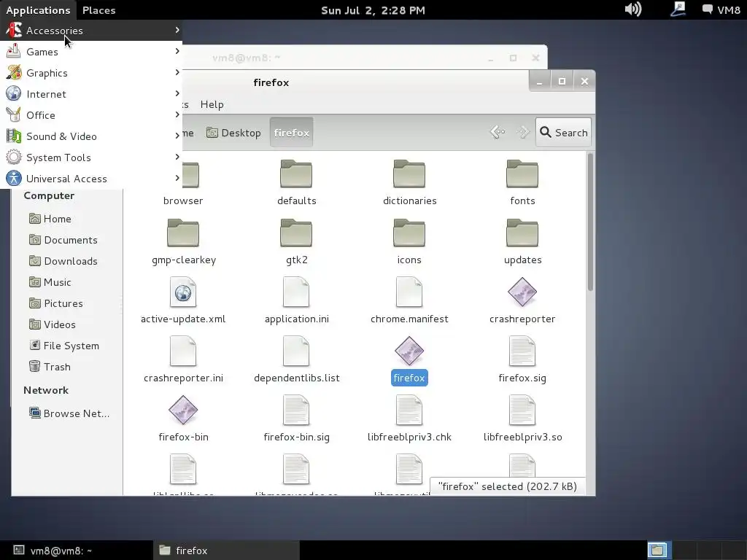Viewport: 747px width, 560px height.
Task: Open the Help menu in file manager
Action: coord(212,104)
